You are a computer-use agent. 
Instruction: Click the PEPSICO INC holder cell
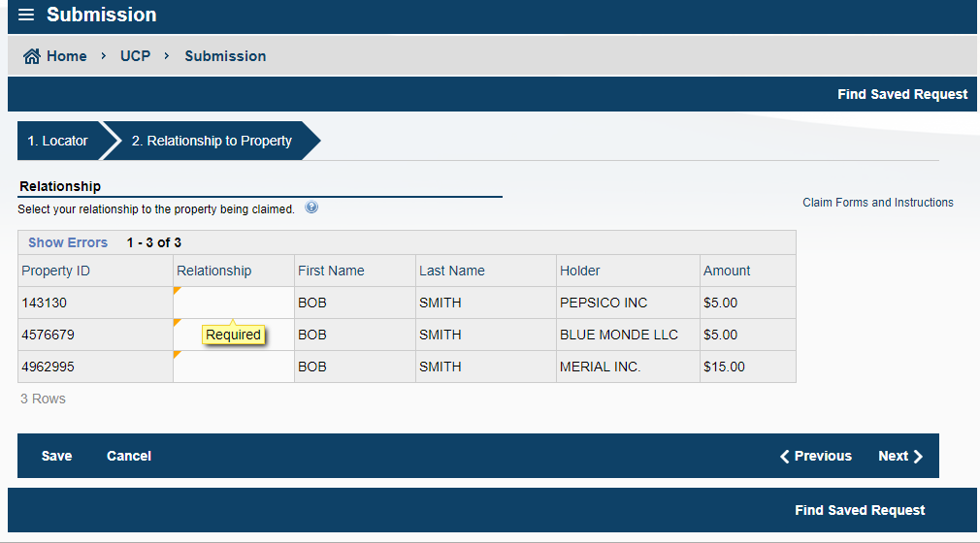628,303
